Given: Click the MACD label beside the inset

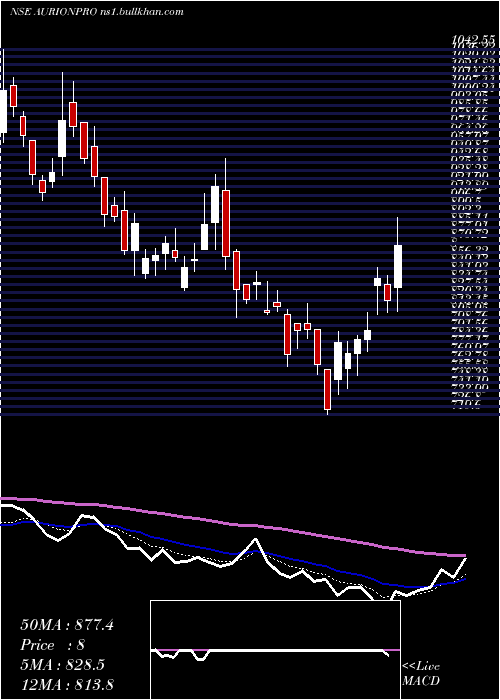Looking at the screenshot, I should (421, 681).
